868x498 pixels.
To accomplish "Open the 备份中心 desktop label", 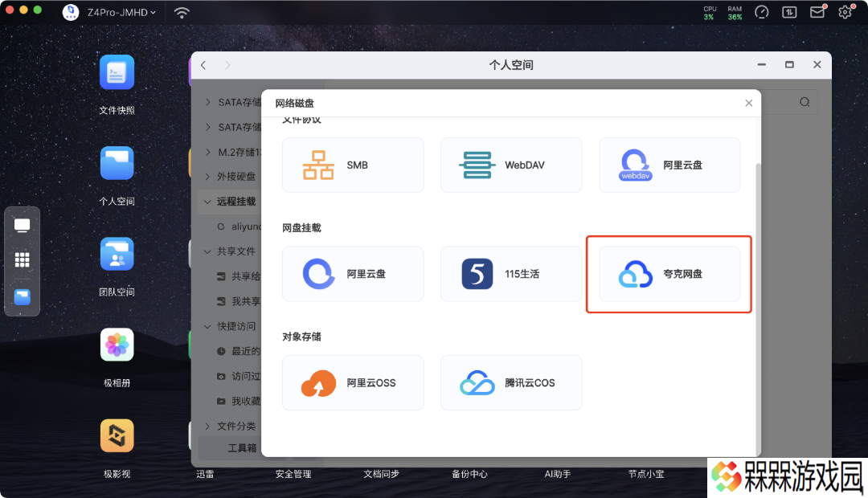I will pyautogui.click(x=469, y=474).
